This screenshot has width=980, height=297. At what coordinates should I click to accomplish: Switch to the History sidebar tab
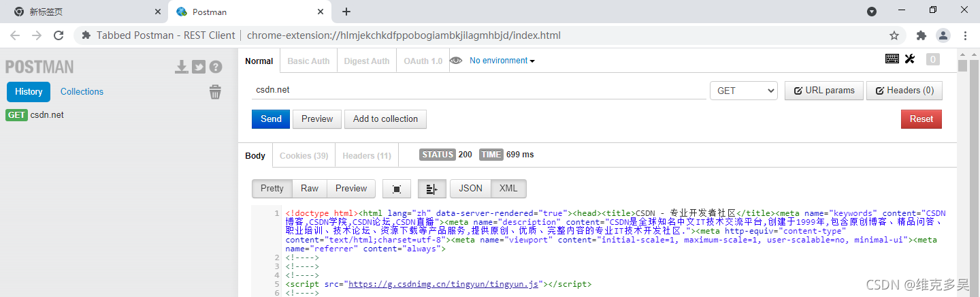(29, 91)
